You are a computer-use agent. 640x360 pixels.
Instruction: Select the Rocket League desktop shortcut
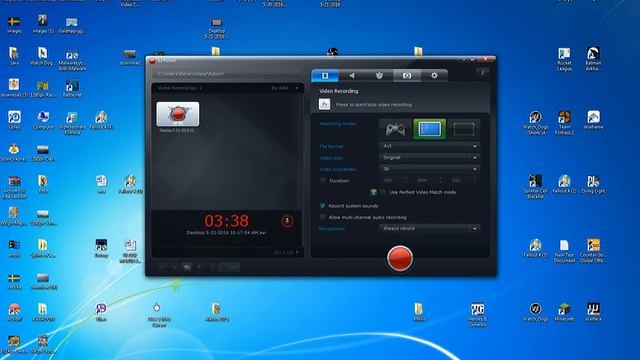click(x=564, y=59)
